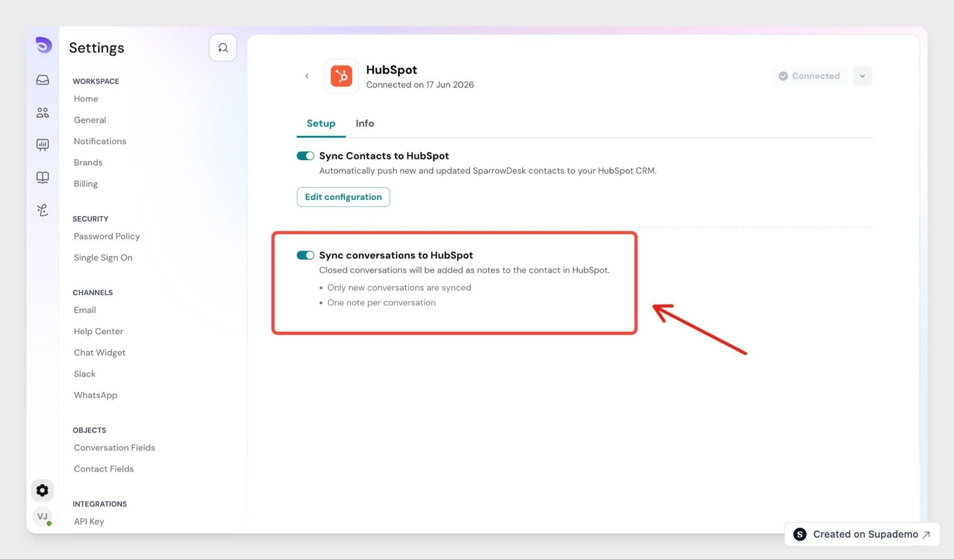Switch to the Setup tab
954x560 pixels.
click(321, 123)
